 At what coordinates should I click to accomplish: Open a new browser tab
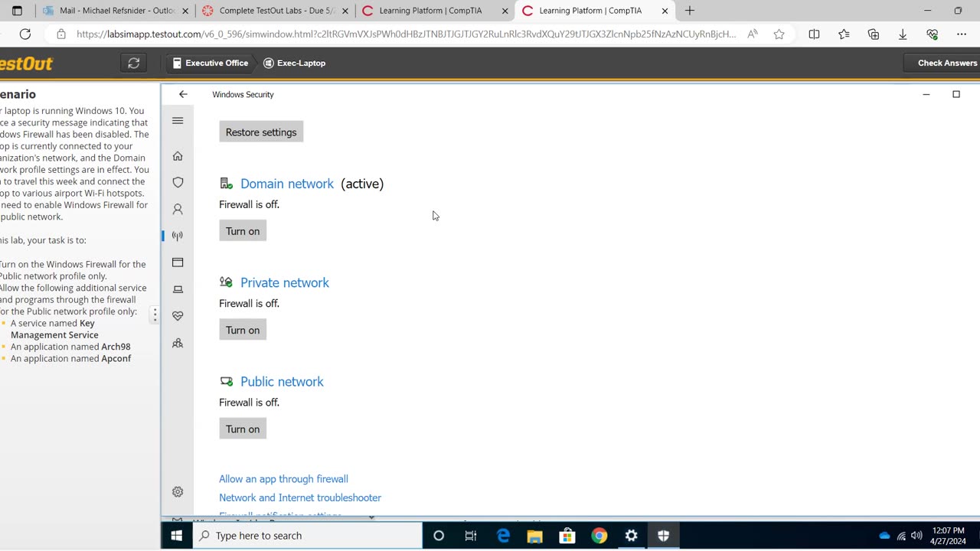pyautogui.click(x=690, y=11)
